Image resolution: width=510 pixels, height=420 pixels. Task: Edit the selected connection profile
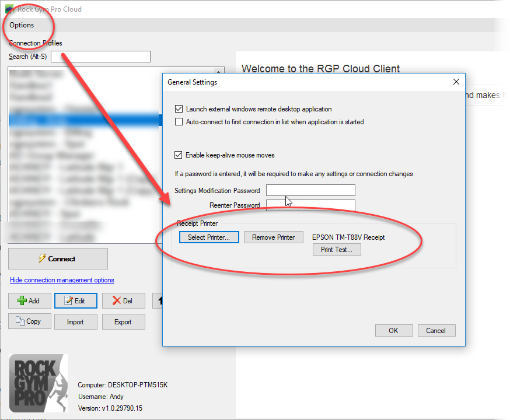(x=75, y=300)
